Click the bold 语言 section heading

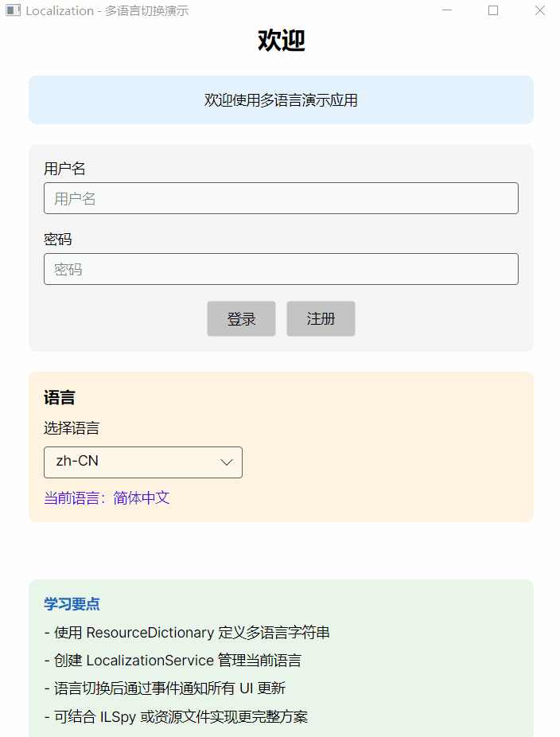point(59,398)
